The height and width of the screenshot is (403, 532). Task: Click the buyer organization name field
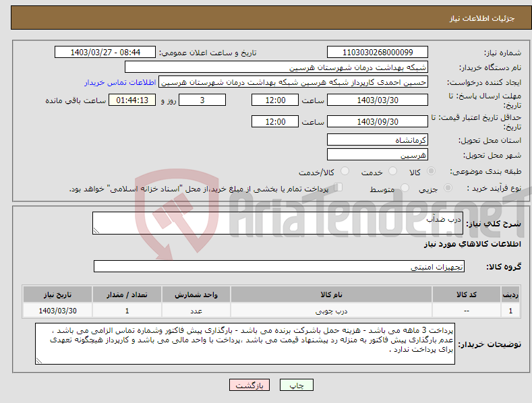click(276, 67)
